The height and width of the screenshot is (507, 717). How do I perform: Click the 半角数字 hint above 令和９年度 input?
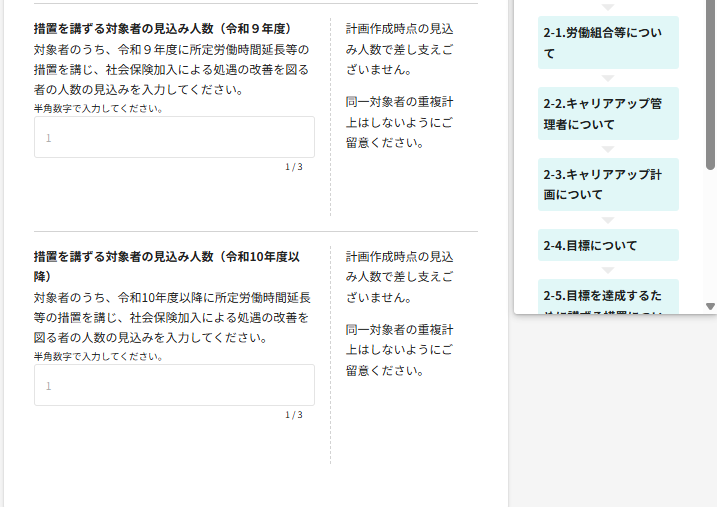(98, 108)
